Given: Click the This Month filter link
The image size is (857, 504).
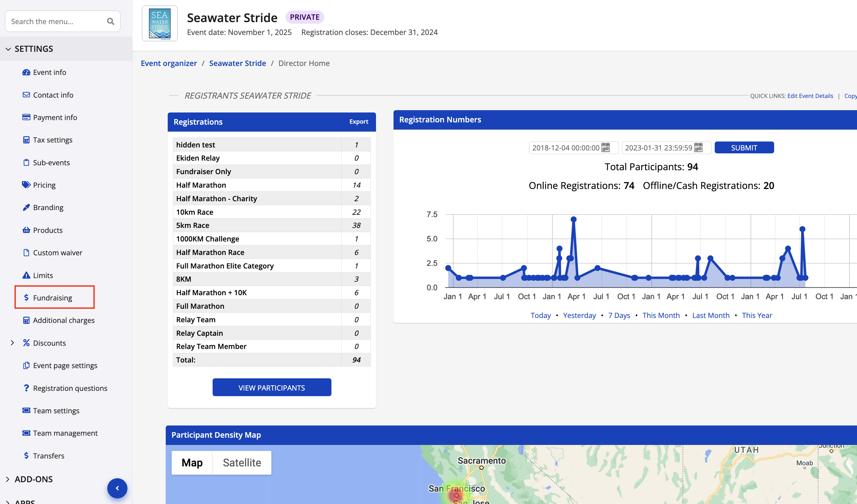Looking at the screenshot, I should (661, 315).
